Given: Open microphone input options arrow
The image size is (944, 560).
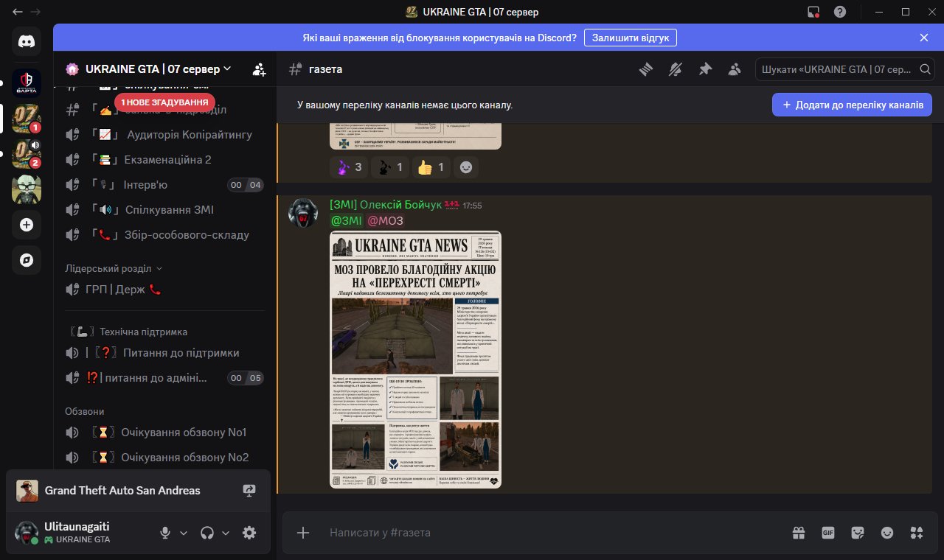Looking at the screenshot, I should [184, 533].
